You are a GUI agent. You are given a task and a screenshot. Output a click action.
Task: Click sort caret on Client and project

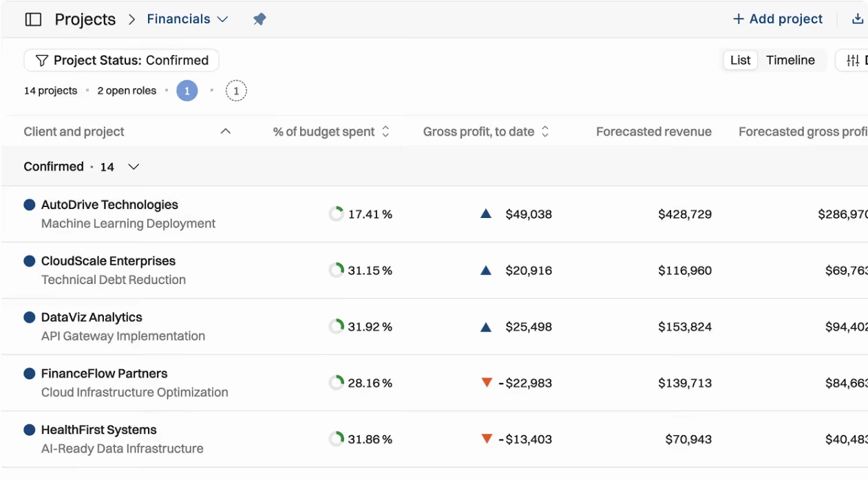click(225, 132)
